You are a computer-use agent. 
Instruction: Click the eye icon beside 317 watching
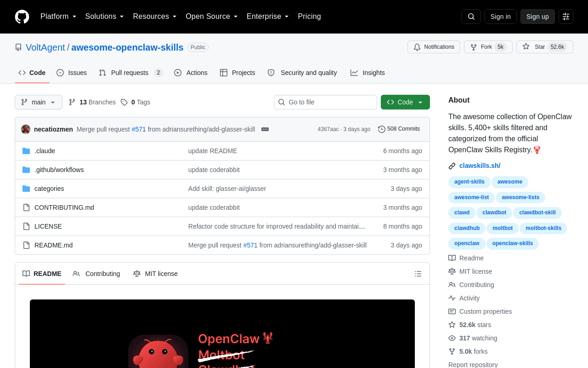[x=452, y=338]
